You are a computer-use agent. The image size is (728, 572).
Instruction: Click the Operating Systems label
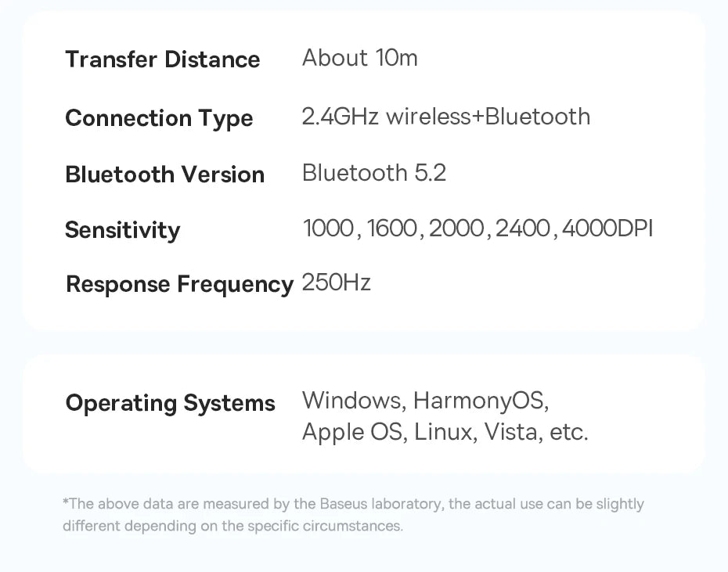(x=171, y=404)
